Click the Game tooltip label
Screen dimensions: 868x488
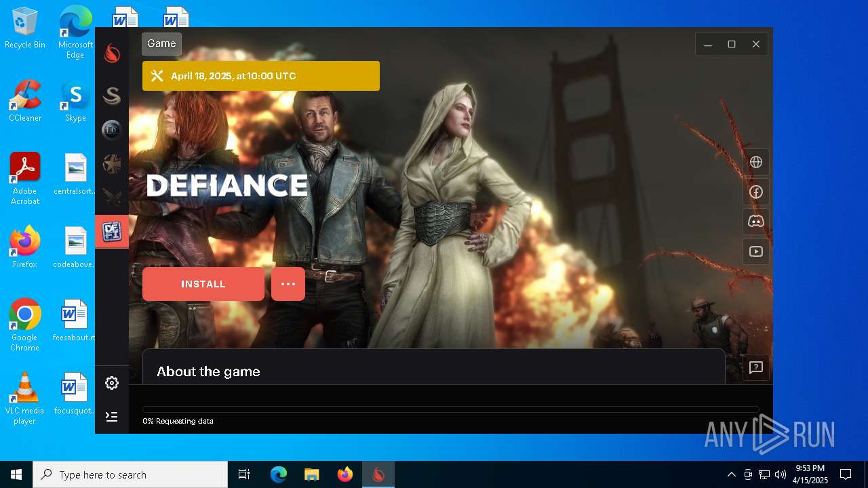(161, 43)
